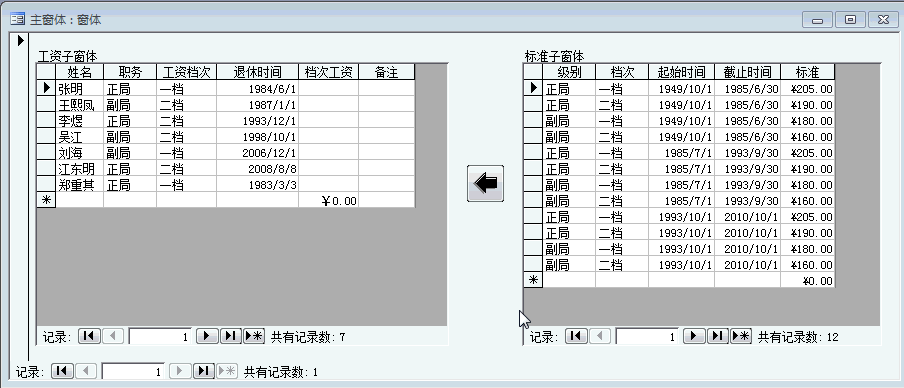Click 档次工资 cell in 张明 row
The image size is (904, 388).
pos(329,88)
